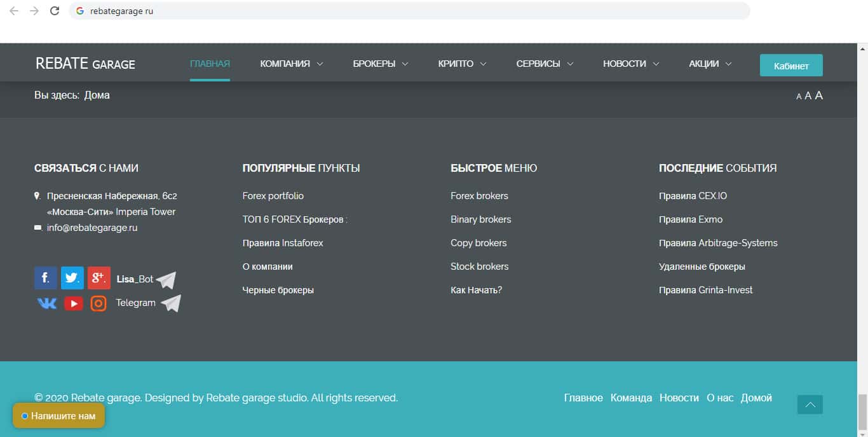This screenshot has width=868, height=437.
Task: Expand the Компания dropdown menu
Action: click(291, 64)
